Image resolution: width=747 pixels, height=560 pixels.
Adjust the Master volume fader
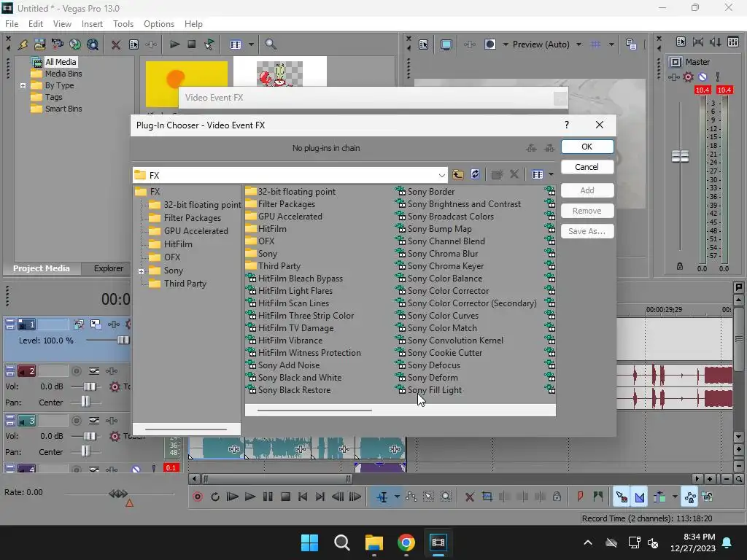tap(681, 156)
